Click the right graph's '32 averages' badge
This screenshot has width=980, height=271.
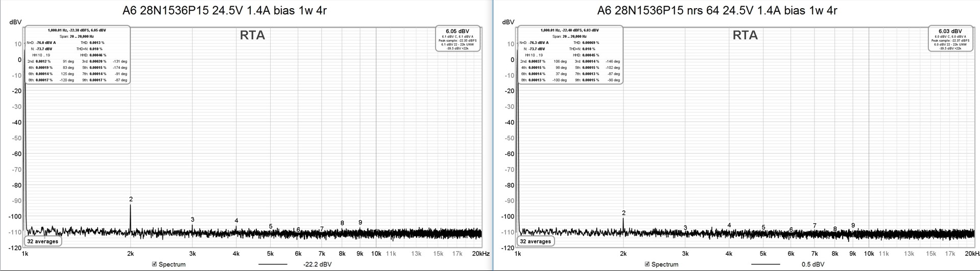(536, 241)
